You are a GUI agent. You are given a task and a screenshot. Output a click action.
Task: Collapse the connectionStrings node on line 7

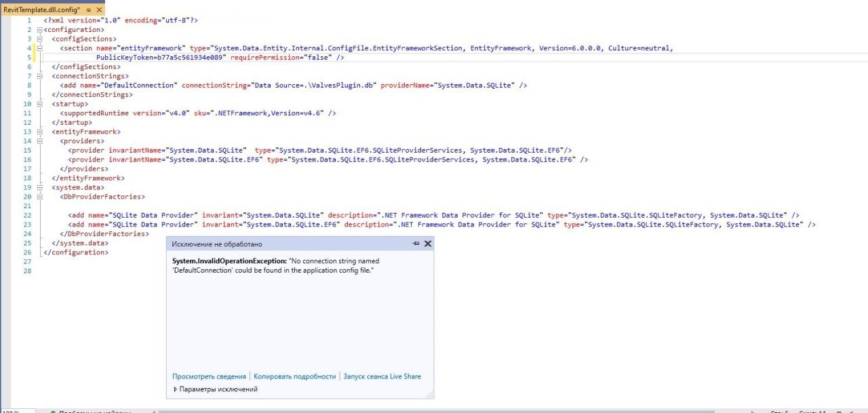tap(39, 76)
